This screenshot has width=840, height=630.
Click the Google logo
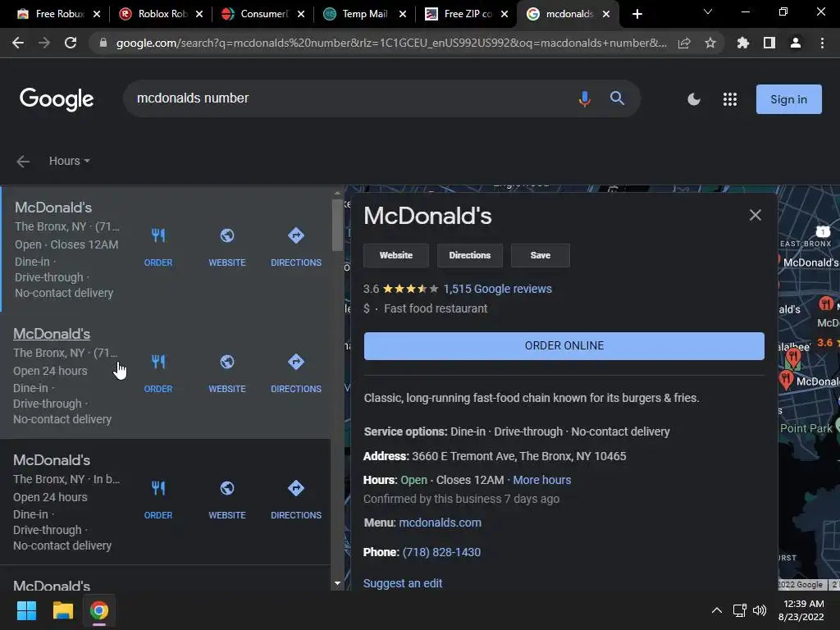pos(57,99)
